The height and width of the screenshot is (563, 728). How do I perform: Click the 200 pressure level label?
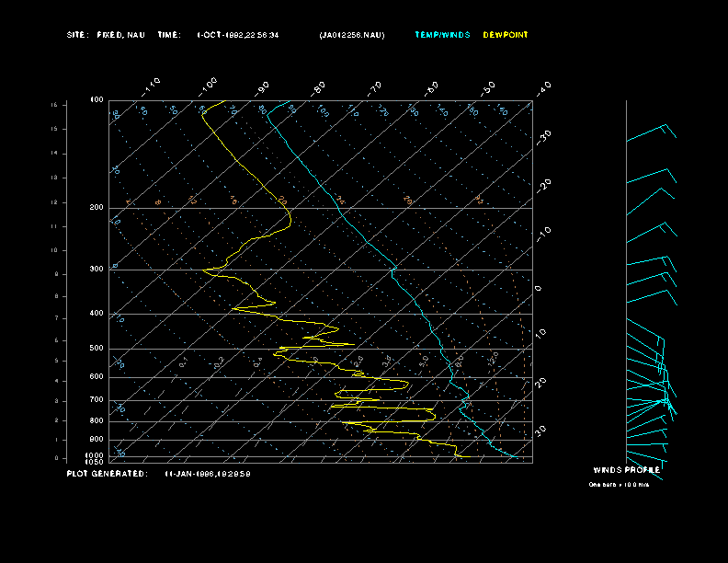(x=97, y=208)
